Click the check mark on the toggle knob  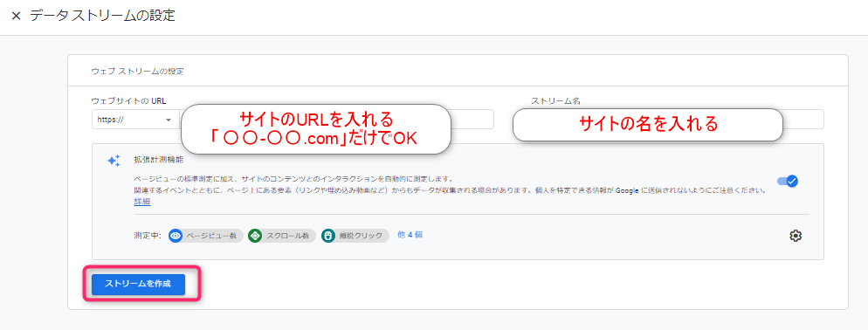pos(792,181)
